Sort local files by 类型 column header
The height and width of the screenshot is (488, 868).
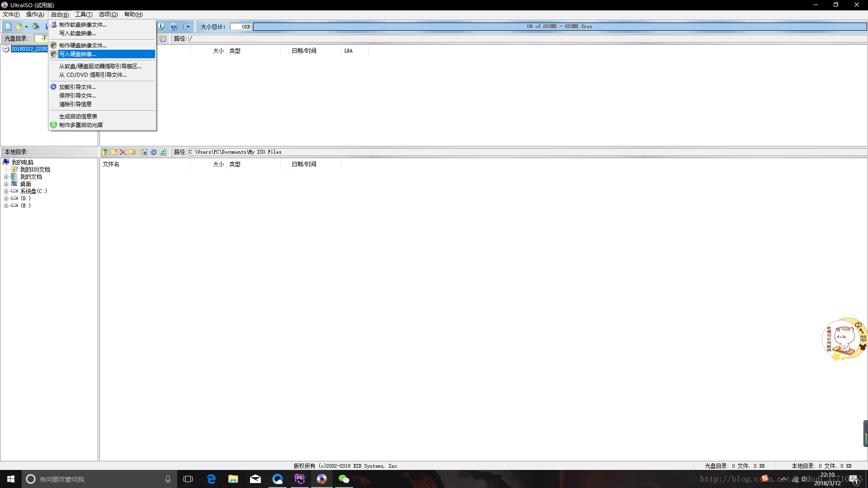pos(253,164)
